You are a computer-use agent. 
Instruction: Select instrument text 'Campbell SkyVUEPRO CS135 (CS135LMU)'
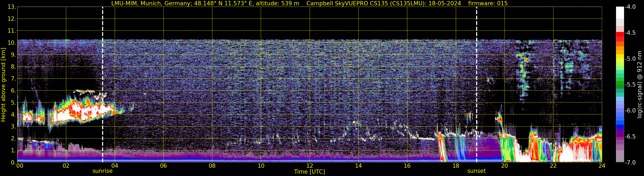(365, 3)
